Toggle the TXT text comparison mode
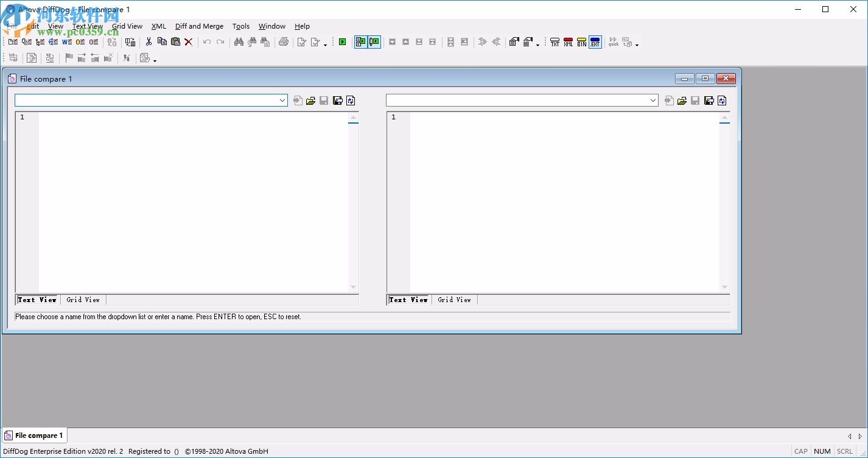Viewport: 868px width, 458px height. [x=555, y=42]
